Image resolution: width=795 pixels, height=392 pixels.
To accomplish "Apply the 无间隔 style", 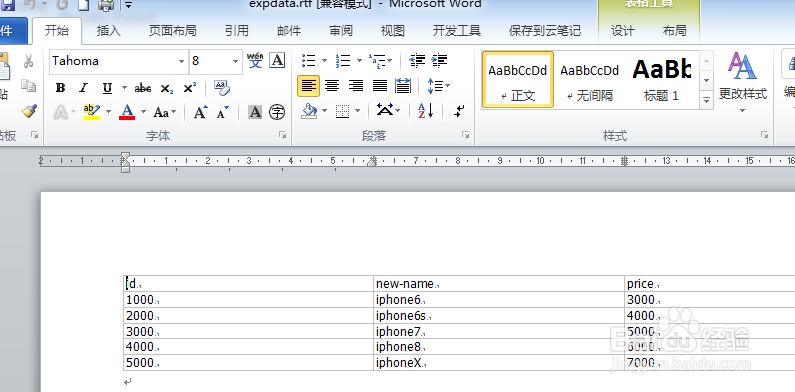I will [590, 79].
